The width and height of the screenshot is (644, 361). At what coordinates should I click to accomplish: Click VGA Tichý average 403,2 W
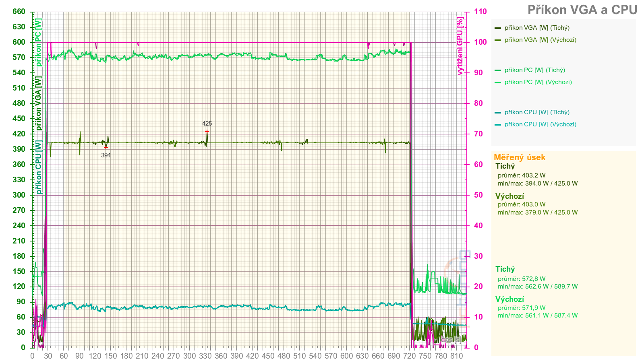pos(522,175)
